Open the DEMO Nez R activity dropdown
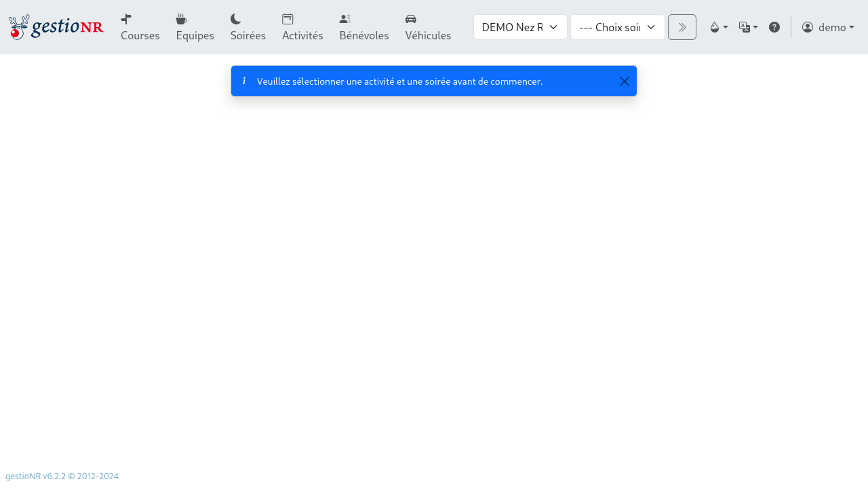868x488 pixels. pos(520,27)
